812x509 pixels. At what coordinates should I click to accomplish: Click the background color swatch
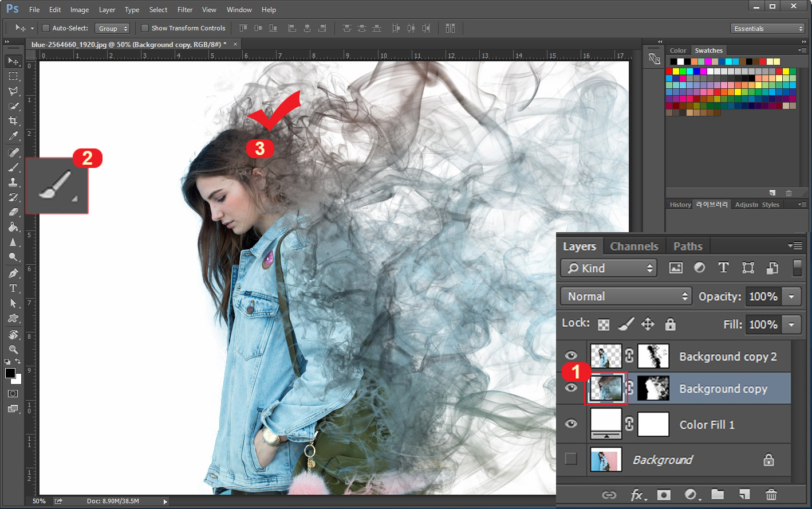pos(18,380)
